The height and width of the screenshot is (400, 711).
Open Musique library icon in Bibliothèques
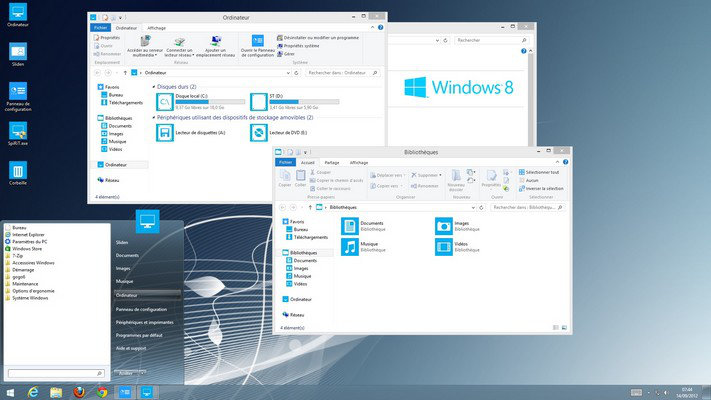[x=350, y=247]
